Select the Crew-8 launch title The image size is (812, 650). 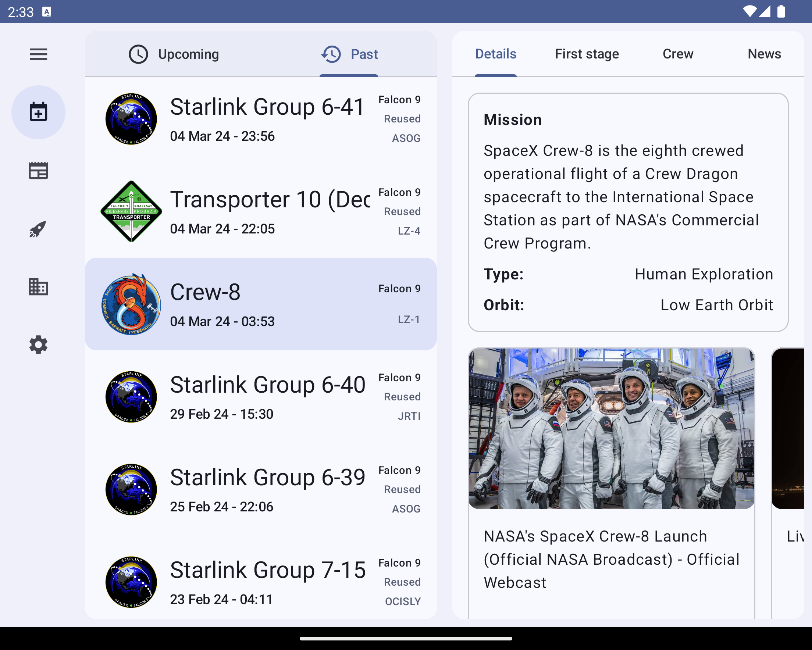pos(205,292)
